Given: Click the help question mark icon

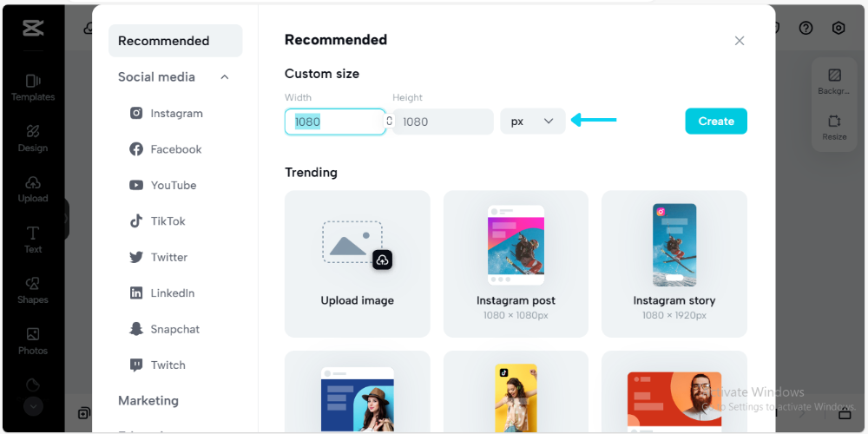Looking at the screenshot, I should tap(806, 28).
